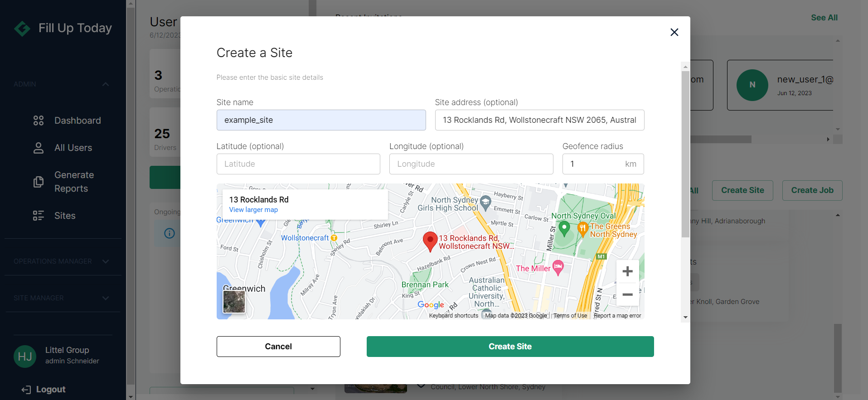Open Dashboard in sidebar
Screen dimensions: 868x400
coord(78,120)
